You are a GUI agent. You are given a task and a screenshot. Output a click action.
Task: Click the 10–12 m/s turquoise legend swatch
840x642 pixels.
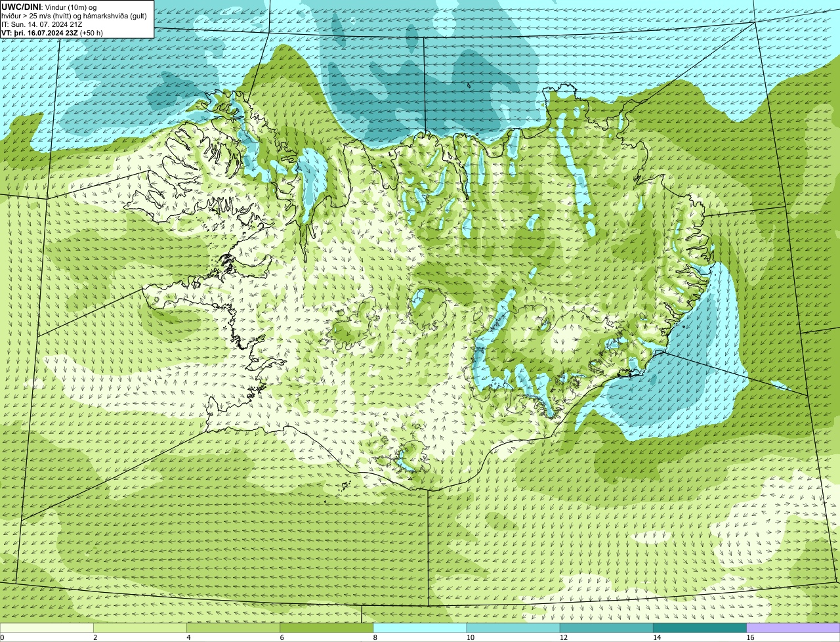point(513,628)
